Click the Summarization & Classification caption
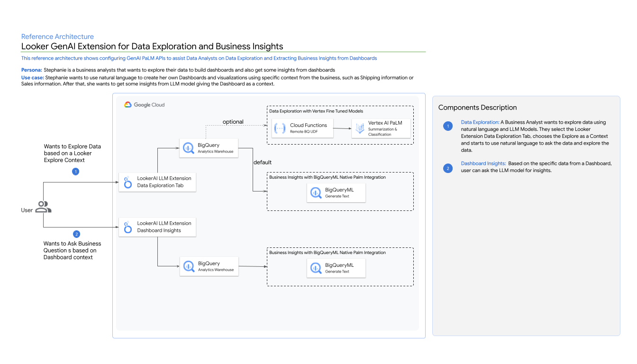The image size is (637, 364). 383,132
